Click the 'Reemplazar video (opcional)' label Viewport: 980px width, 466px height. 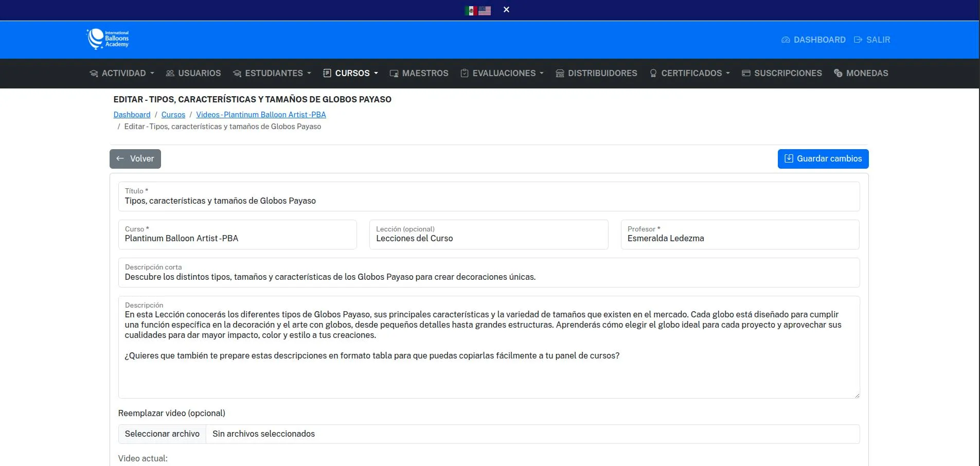pos(172,413)
